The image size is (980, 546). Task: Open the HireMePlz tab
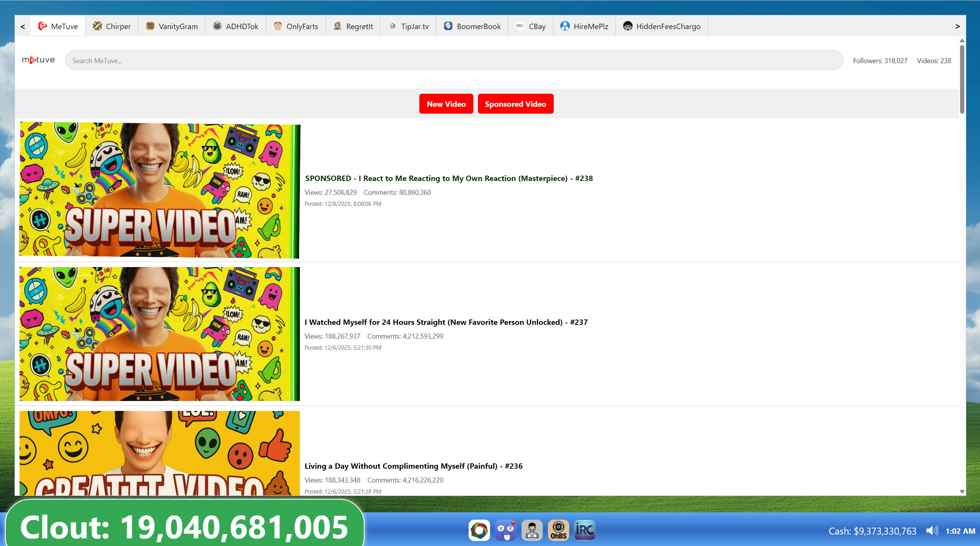584,26
